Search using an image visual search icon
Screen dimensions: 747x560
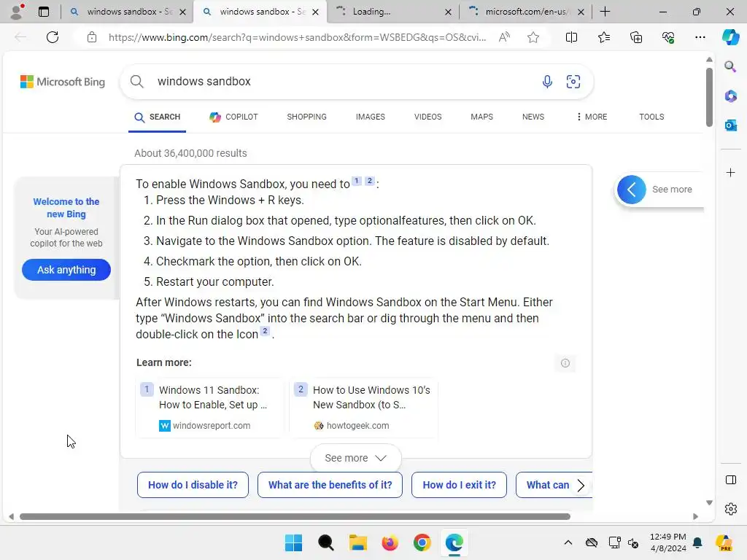(x=573, y=82)
